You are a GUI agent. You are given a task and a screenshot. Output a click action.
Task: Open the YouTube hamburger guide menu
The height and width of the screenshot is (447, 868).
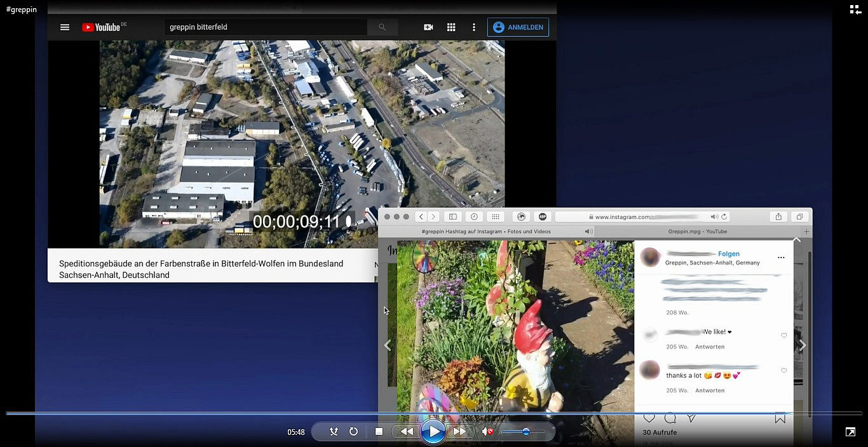click(x=65, y=27)
